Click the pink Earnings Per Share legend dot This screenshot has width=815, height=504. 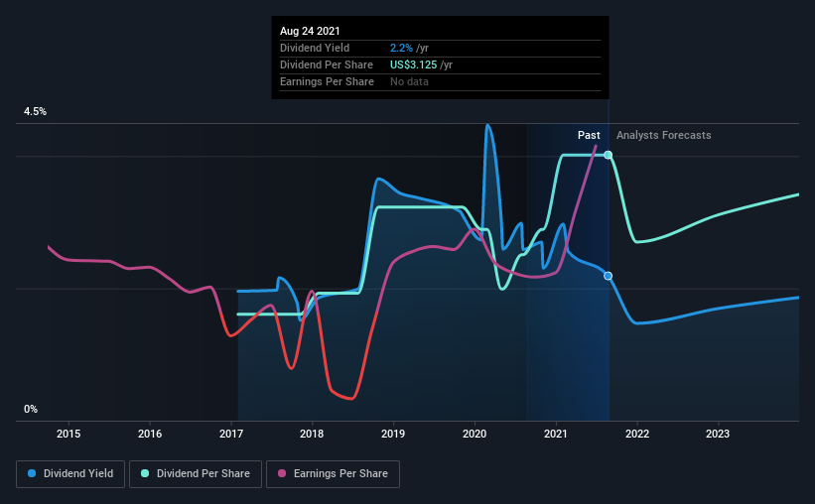282,473
